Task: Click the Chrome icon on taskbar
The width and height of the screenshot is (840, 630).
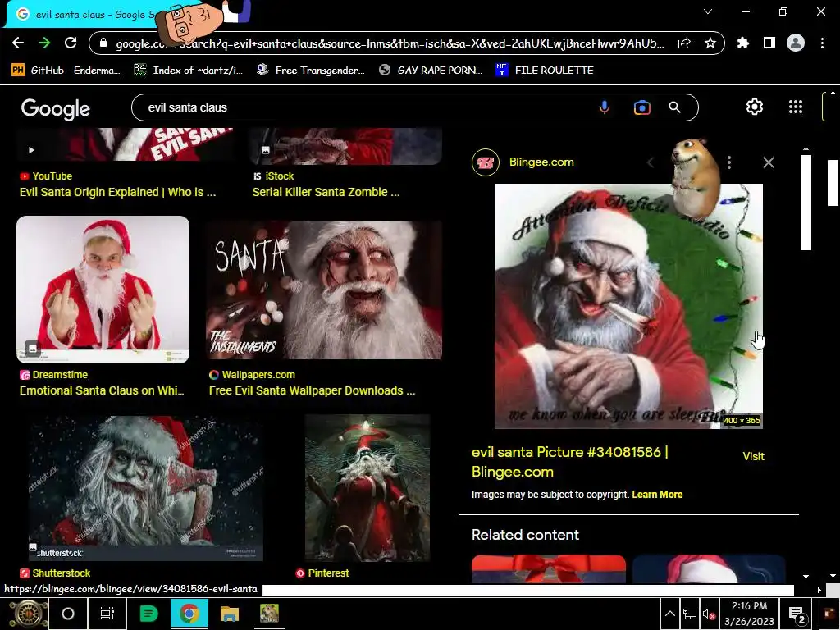Action: tap(189, 614)
